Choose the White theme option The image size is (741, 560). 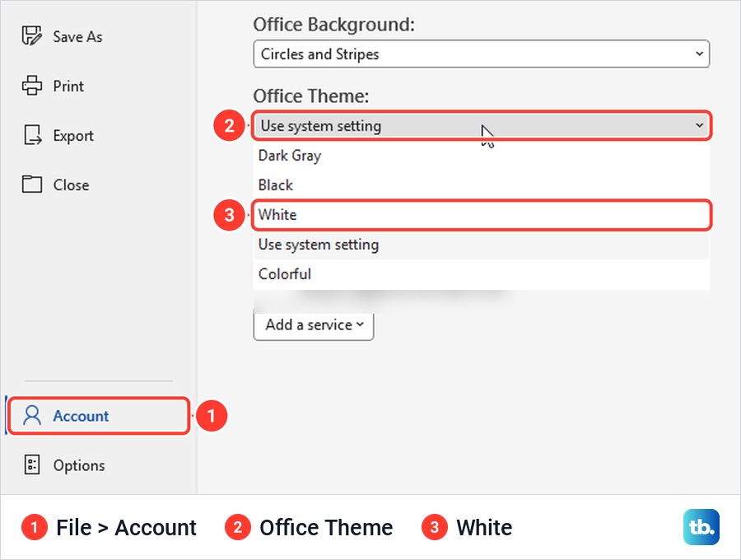pos(481,215)
